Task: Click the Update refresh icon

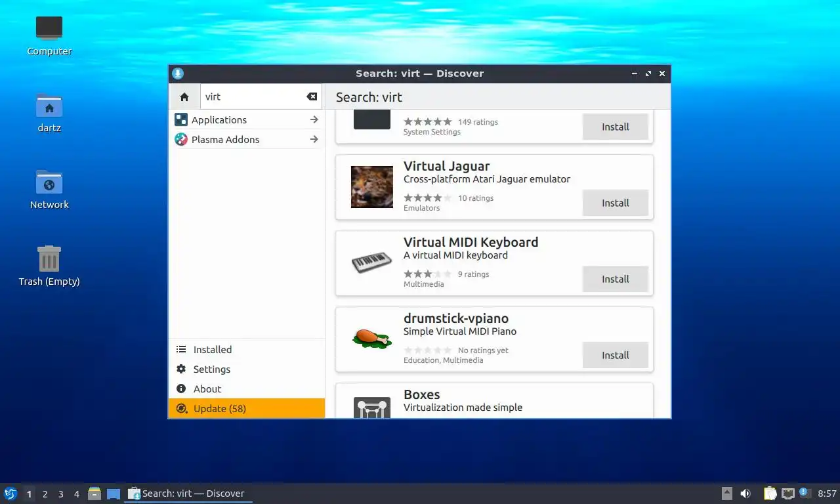Action: coord(181,408)
